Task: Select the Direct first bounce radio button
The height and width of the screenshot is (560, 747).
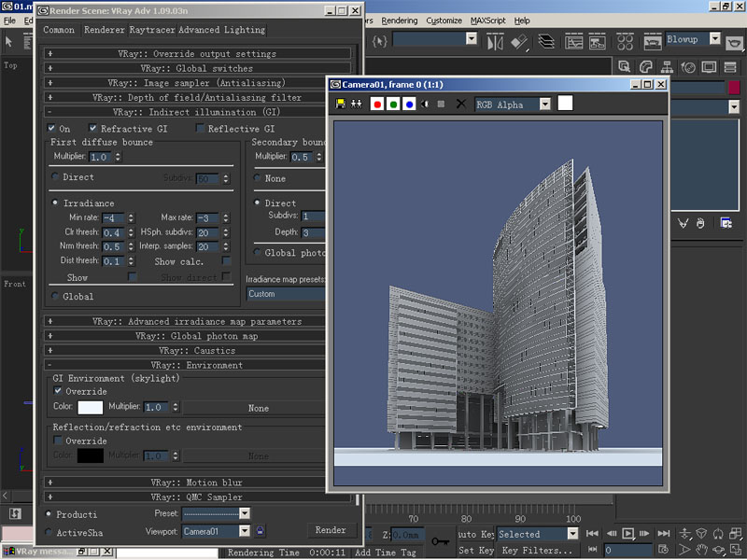Action: tap(55, 176)
